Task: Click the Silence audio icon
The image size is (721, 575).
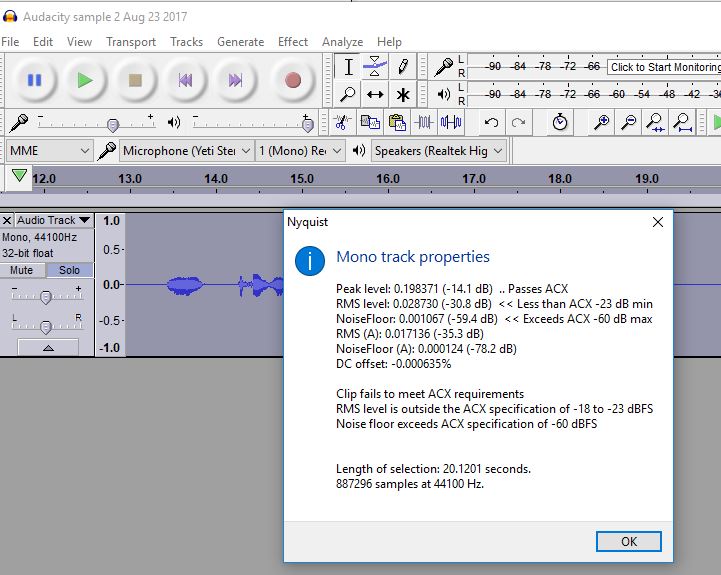Action: point(451,122)
